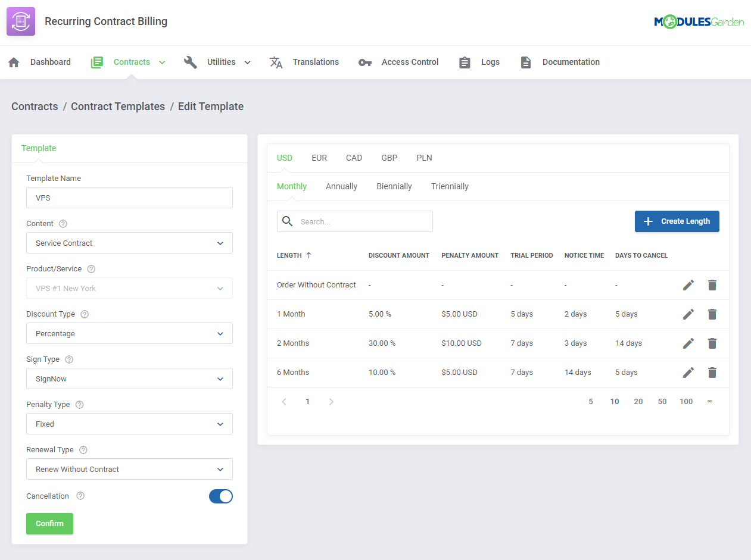Viewport: 751px width, 560px height.
Task: Delete the 6 Months contract length
Action: (x=712, y=372)
